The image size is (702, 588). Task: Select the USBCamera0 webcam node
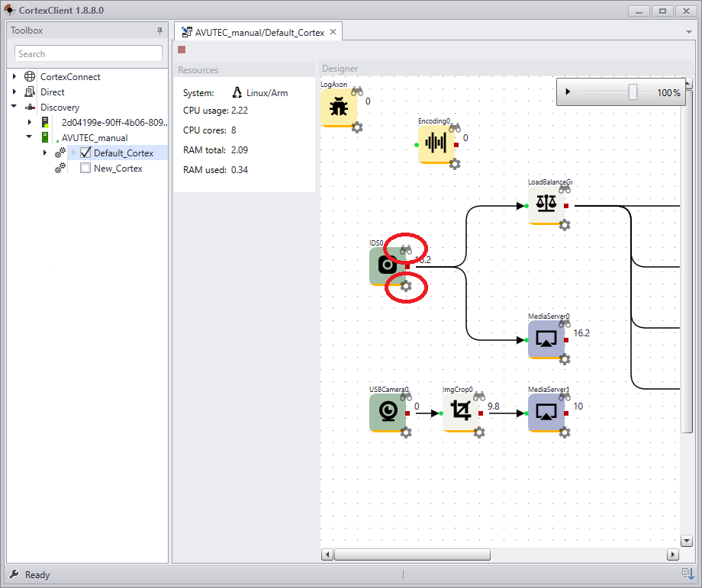point(388,412)
